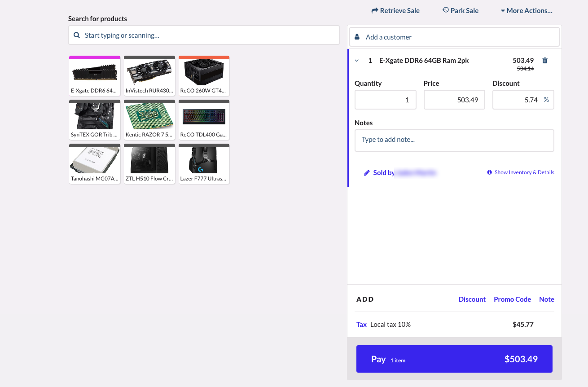The width and height of the screenshot is (588, 387).
Task: Click the customer silhouette icon
Action: pyautogui.click(x=357, y=36)
